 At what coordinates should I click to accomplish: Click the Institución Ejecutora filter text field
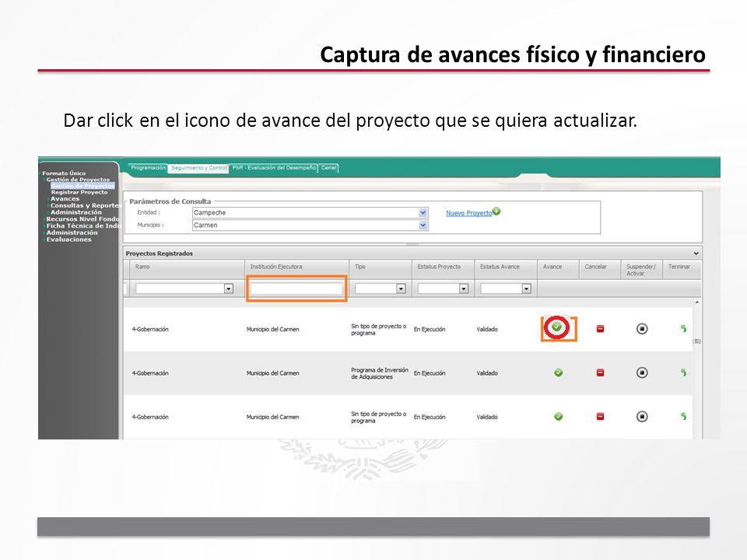click(296, 289)
